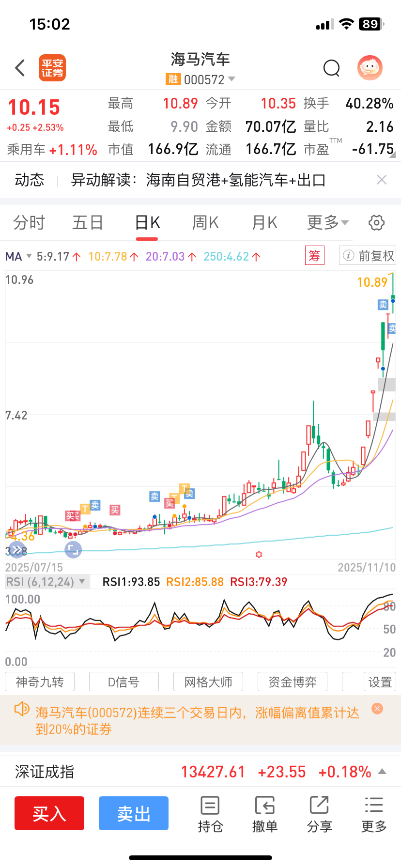This screenshot has height=868, width=401.
Task: Tap the 2025/07/15 chart start date
Action: (x=34, y=567)
